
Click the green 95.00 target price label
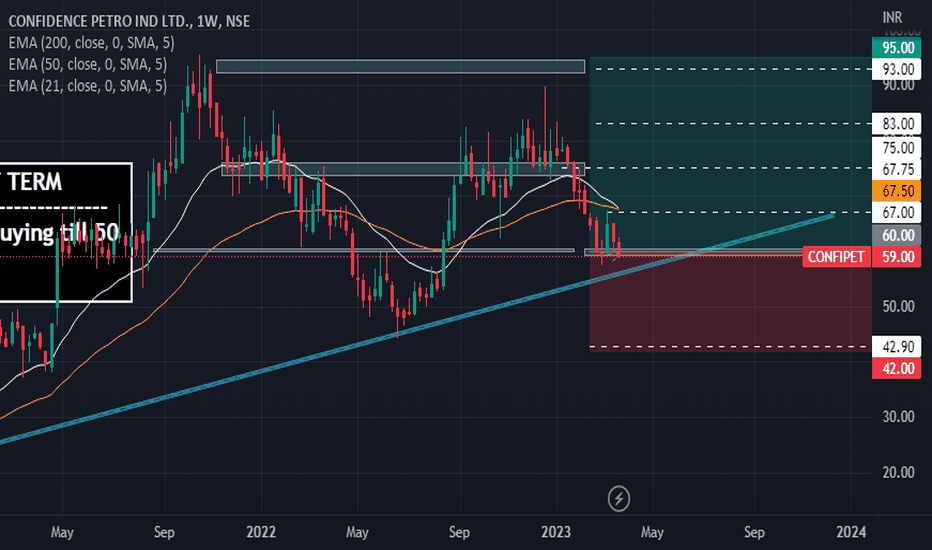[898, 48]
